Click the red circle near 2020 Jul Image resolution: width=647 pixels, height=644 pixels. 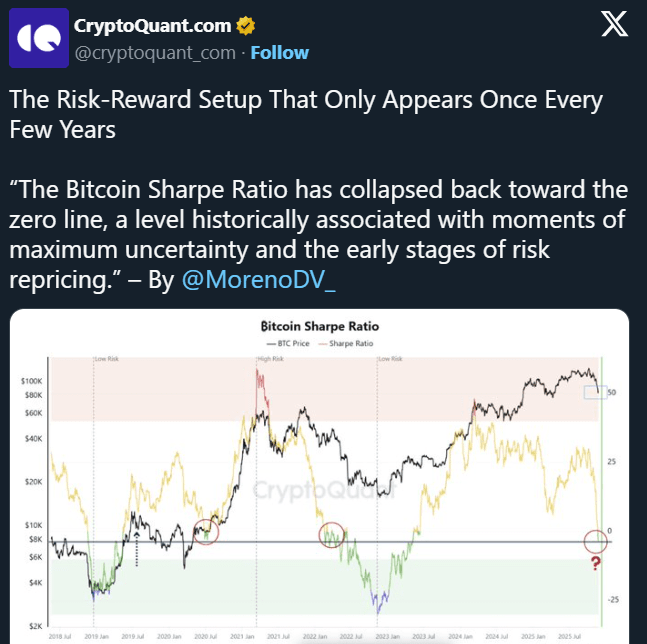(x=207, y=529)
